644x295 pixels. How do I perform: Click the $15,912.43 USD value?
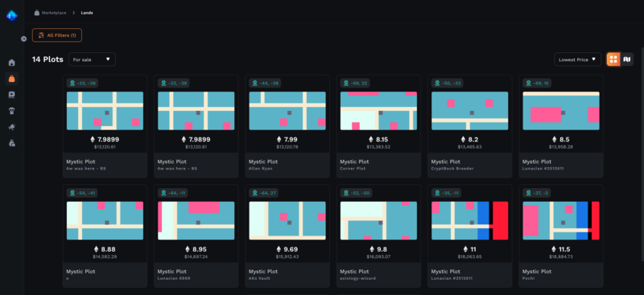(287, 257)
